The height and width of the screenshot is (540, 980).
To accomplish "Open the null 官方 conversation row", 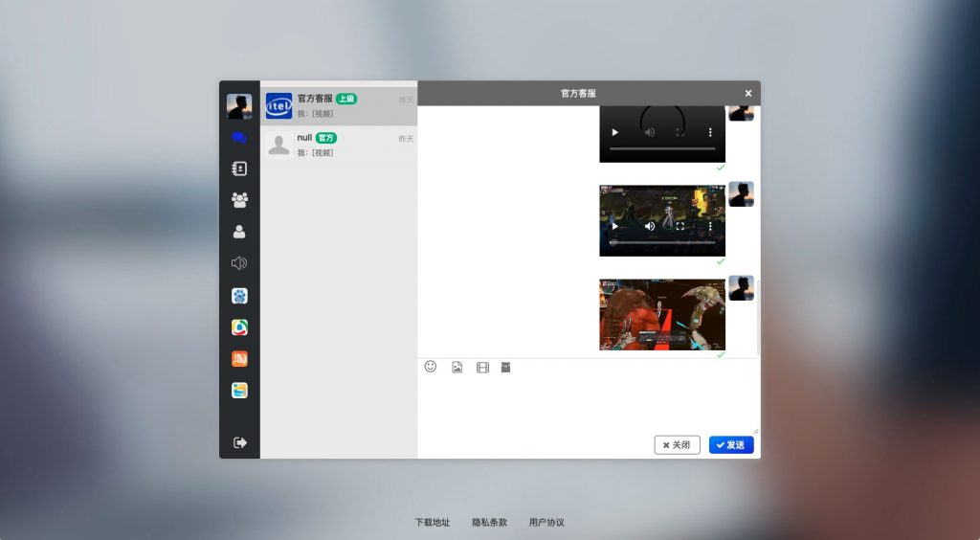I will pos(339,145).
